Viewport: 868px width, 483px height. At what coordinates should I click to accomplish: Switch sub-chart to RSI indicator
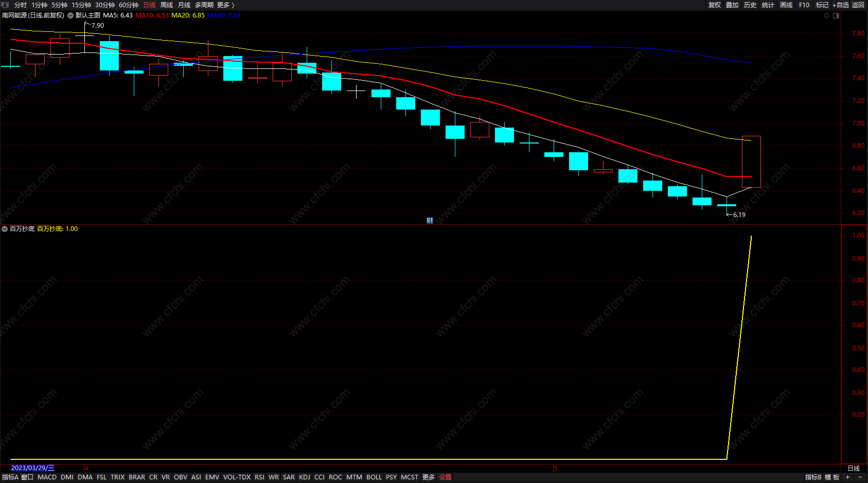pos(259,477)
